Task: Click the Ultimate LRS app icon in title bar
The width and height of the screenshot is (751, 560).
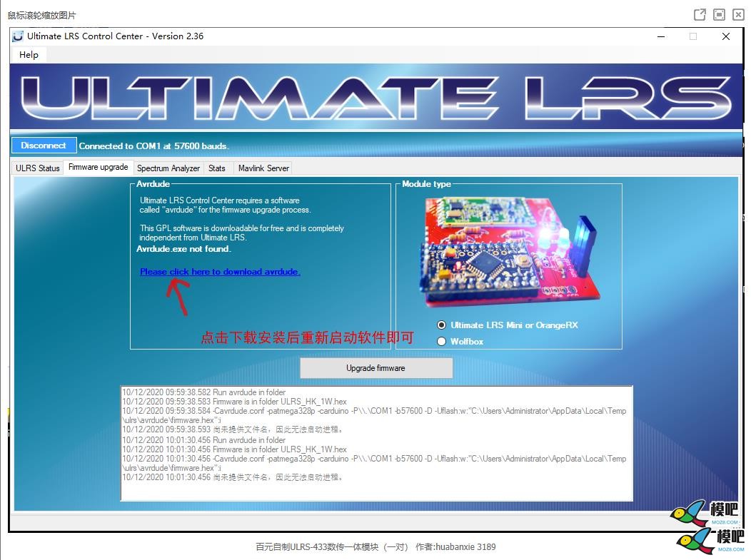Action: pos(18,36)
